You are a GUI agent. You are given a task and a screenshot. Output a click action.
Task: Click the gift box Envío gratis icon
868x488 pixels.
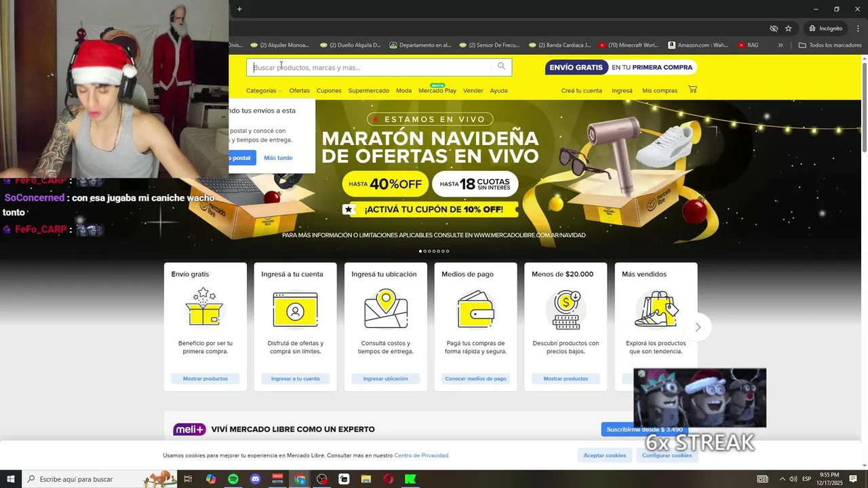(205, 307)
